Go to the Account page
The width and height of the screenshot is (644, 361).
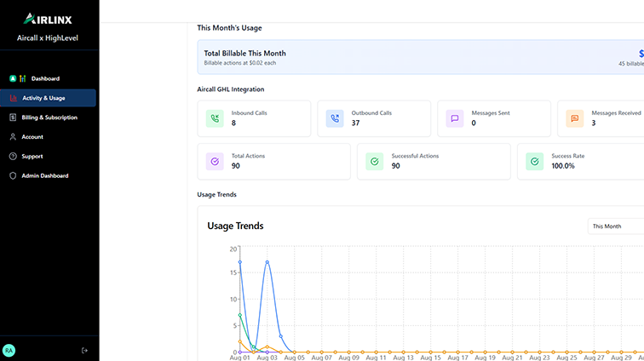coord(48,137)
